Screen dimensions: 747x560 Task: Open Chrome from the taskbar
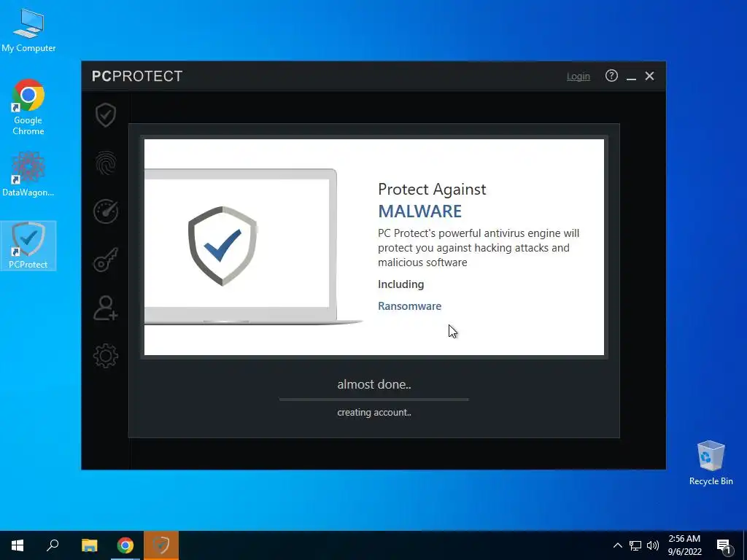[x=125, y=545]
